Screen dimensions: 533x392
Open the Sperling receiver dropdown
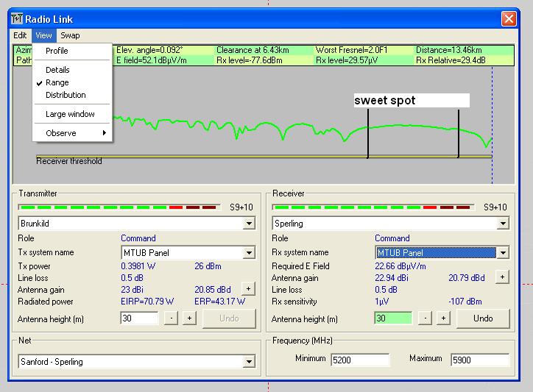click(x=503, y=224)
